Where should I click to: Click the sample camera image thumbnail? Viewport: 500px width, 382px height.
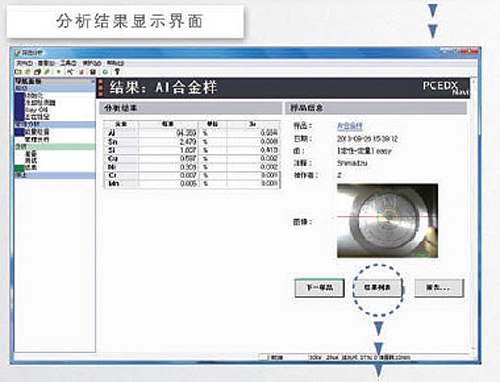[387, 221]
